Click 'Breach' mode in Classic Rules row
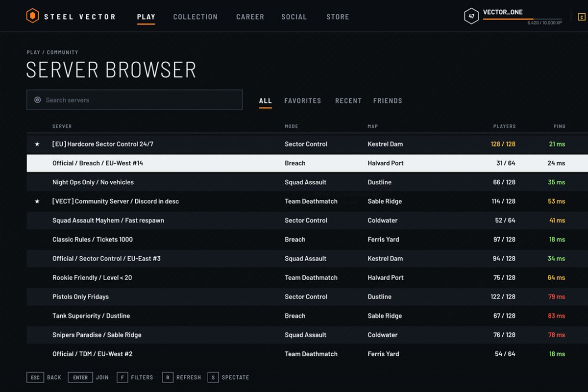588x392 pixels. click(x=295, y=240)
